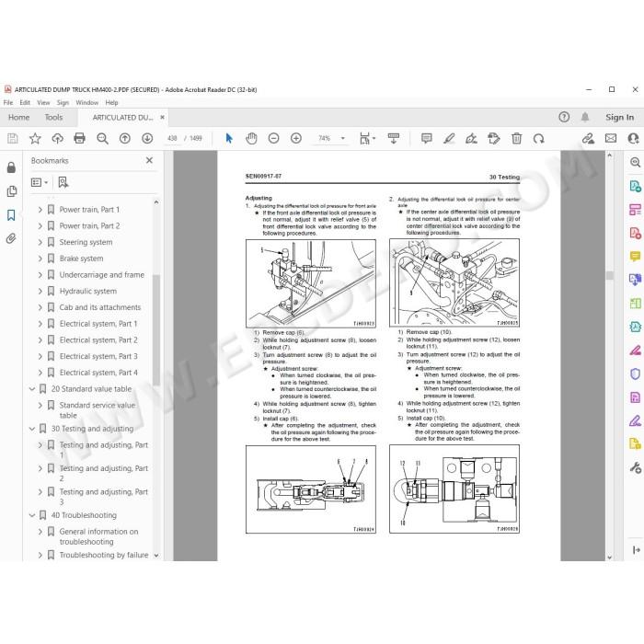Click the Delete trash icon
Screen dimensions: 644x644
(x=517, y=138)
